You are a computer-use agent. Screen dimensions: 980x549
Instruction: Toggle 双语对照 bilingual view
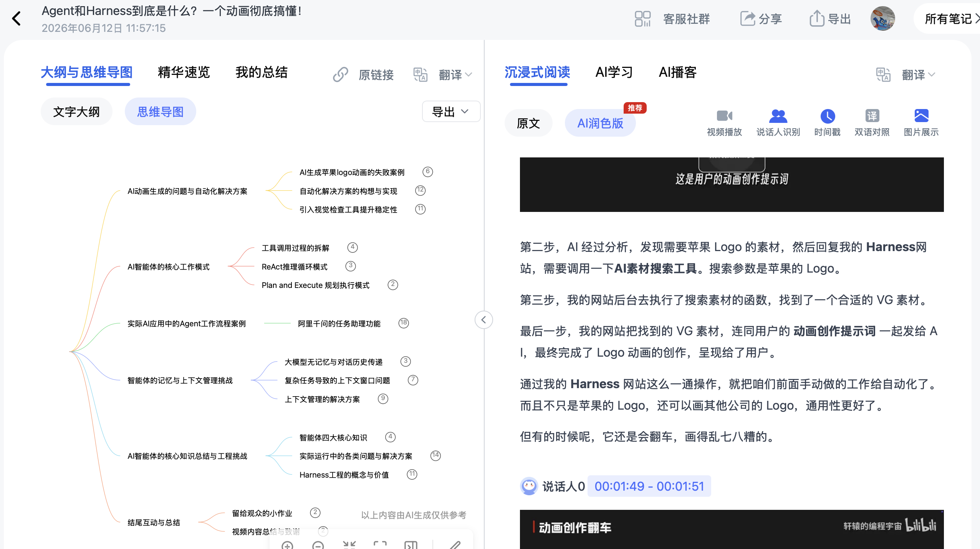(x=872, y=123)
